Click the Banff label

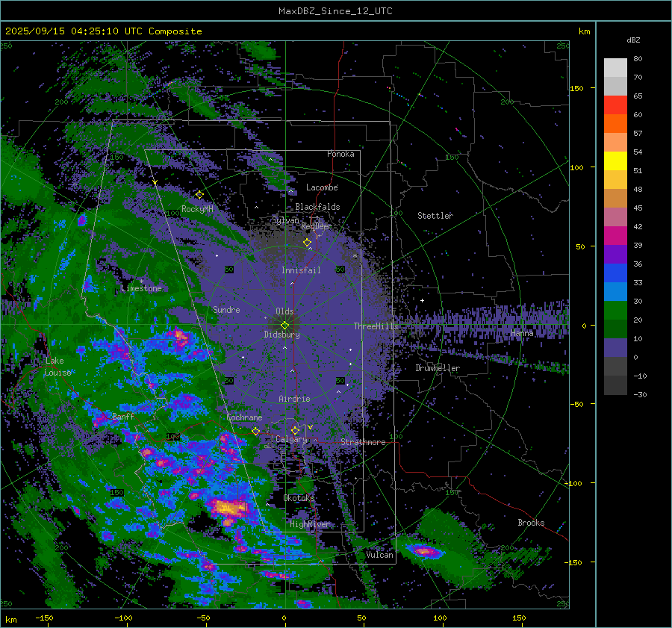point(123,417)
